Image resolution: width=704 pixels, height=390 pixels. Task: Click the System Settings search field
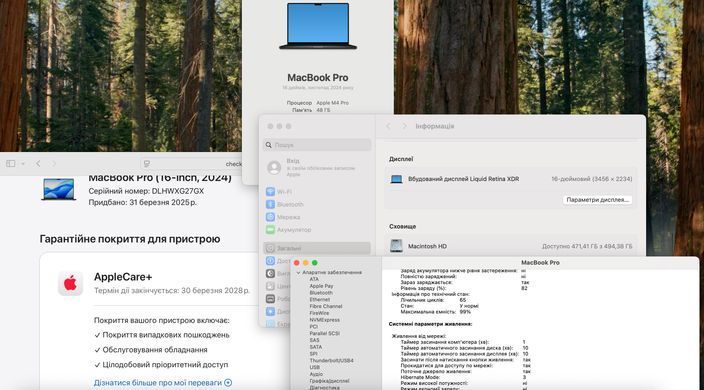[x=317, y=145]
